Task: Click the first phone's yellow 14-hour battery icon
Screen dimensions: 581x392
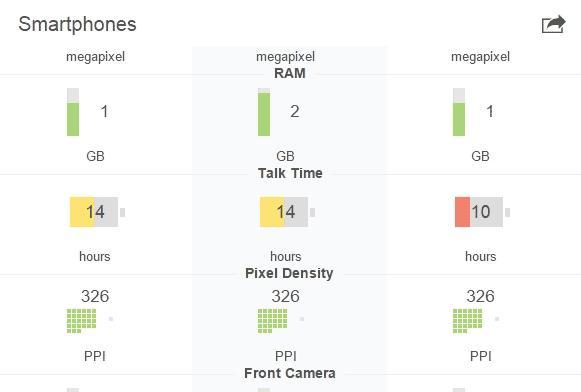Action: coord(97,212)
